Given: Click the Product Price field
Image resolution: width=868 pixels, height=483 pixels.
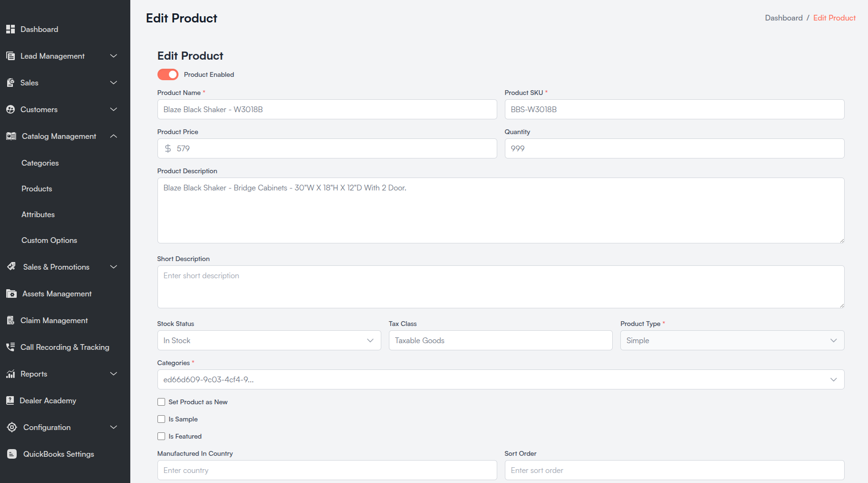Looking at the screenshot, I should click(x=327, y=148).
